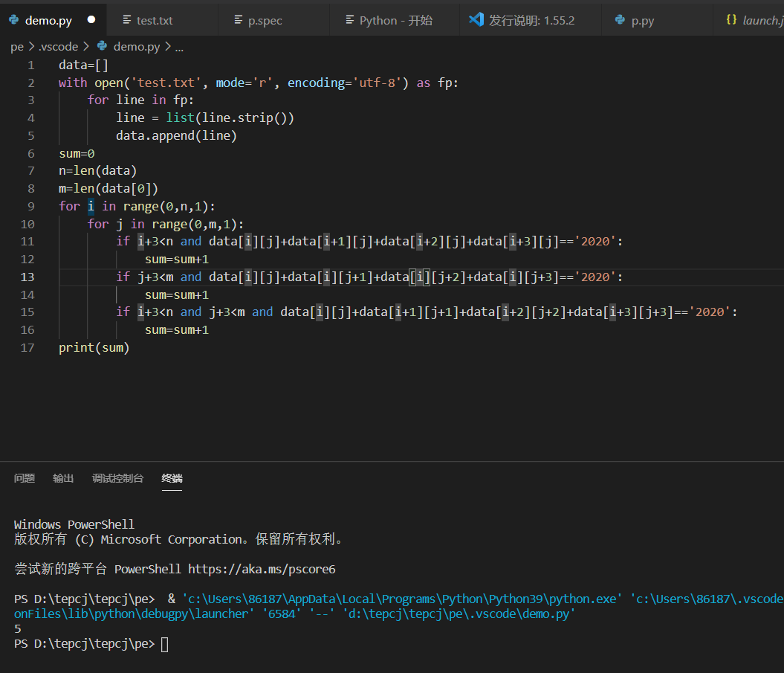Select the .vscode breadcrumb folder

[x=59, y=47]
